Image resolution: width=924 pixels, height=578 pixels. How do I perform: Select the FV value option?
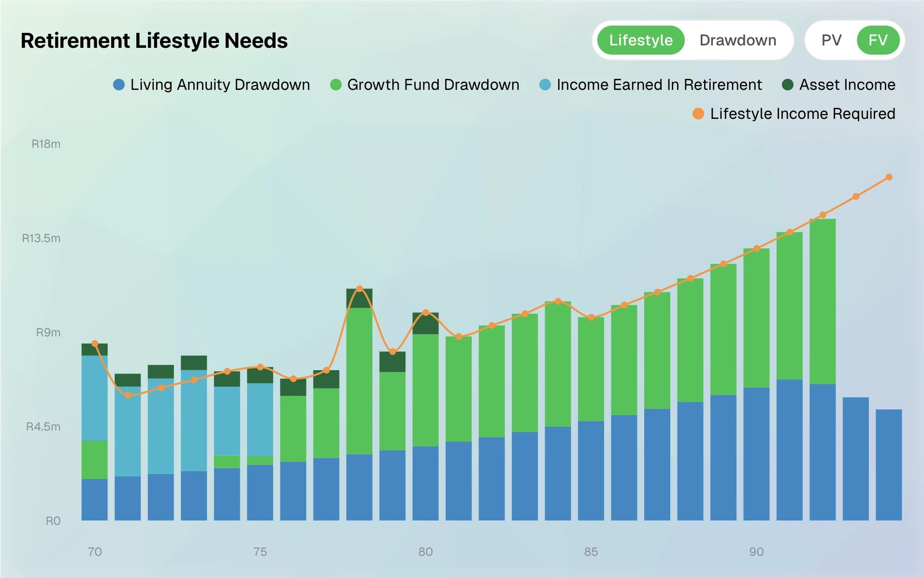pyautogui.click(x=878, y=40)
